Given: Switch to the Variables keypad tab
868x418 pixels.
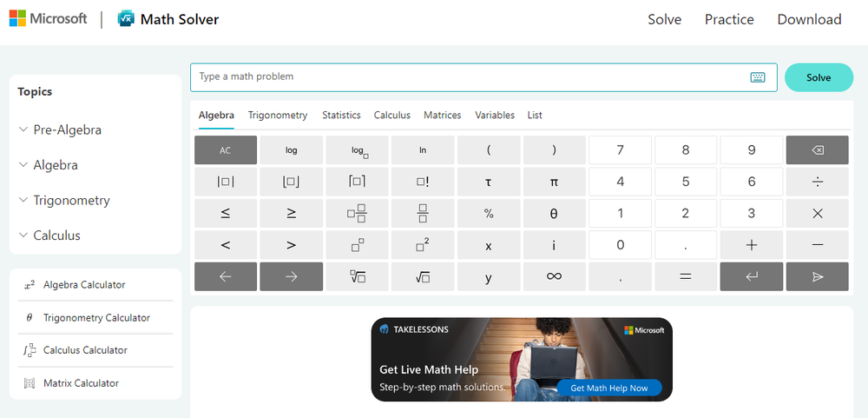Looking at the screenshot, I should (495, 116).
